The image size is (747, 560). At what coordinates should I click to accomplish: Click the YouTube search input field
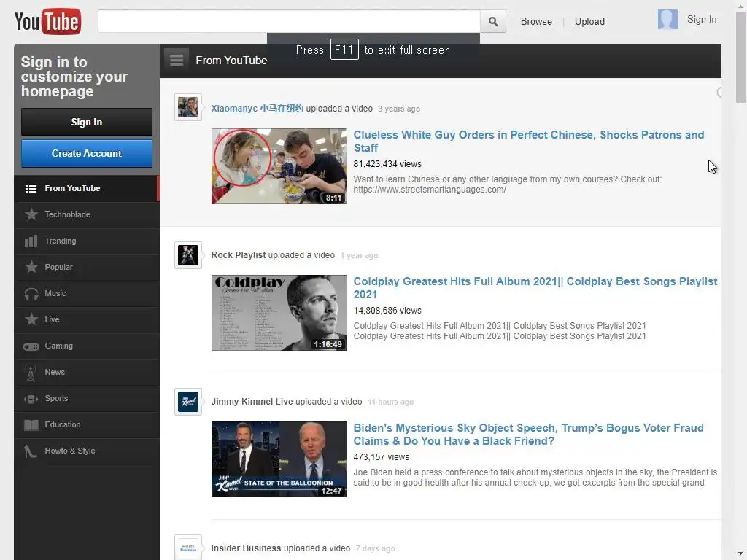click(289, 21)
